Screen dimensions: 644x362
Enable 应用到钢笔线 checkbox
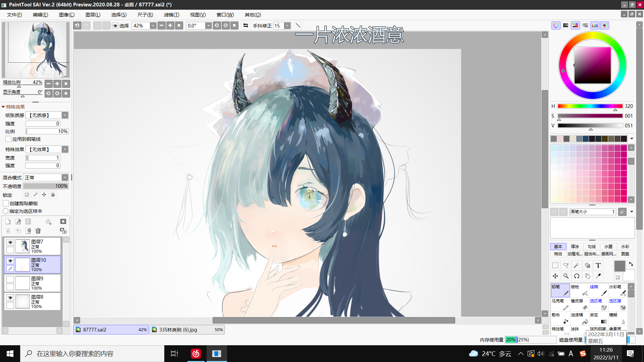[8, 139]
